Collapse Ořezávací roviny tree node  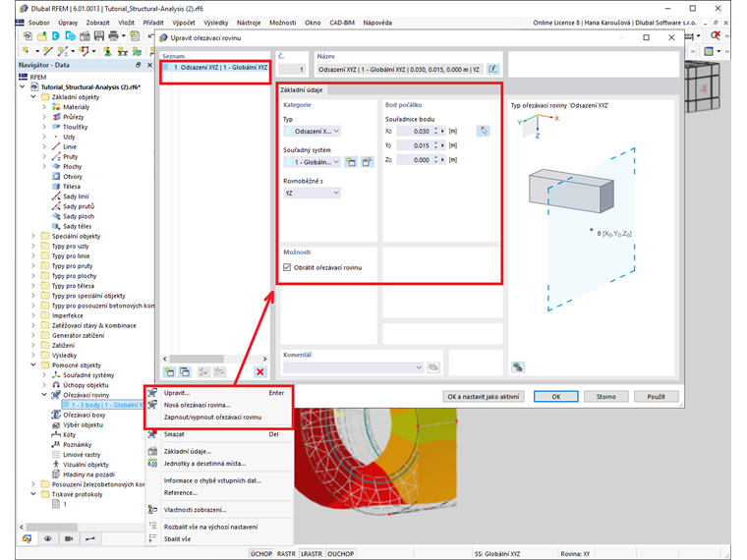point(44,395)
